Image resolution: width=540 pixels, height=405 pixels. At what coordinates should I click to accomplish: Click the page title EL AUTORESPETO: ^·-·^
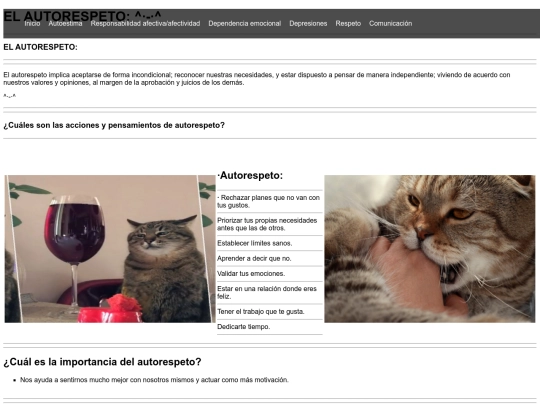coord(82,16)
